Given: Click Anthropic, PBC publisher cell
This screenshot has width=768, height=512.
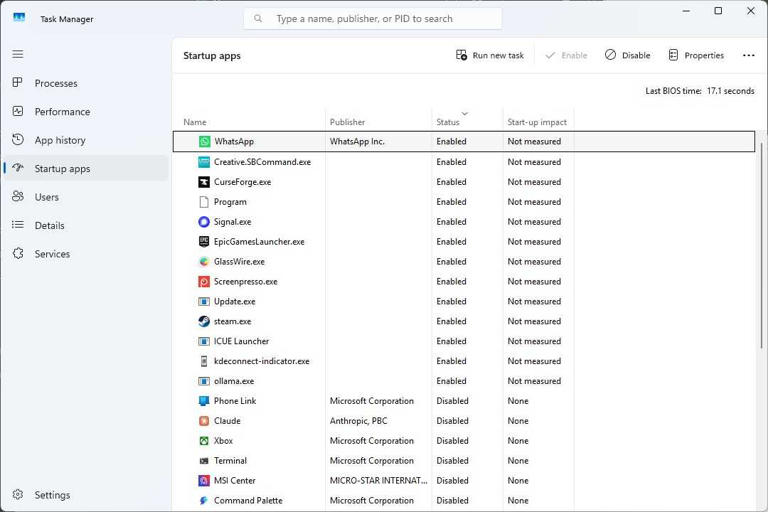Looking at the screenshot, I should pos(359,421).
